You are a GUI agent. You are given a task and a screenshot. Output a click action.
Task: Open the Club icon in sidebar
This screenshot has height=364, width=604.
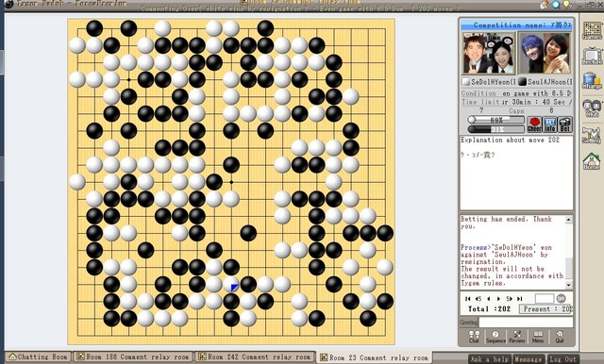pos(592,108)
